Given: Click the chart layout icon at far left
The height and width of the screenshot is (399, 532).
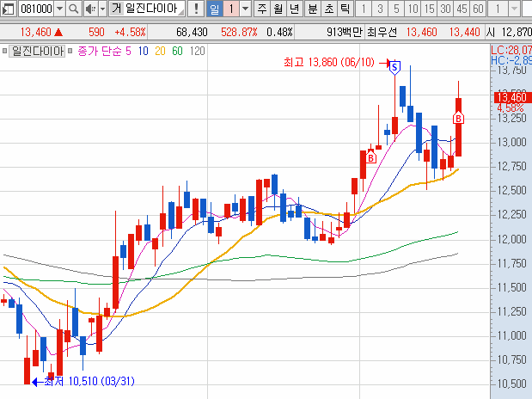Looking at the screenshot, I should pos(9,9).
